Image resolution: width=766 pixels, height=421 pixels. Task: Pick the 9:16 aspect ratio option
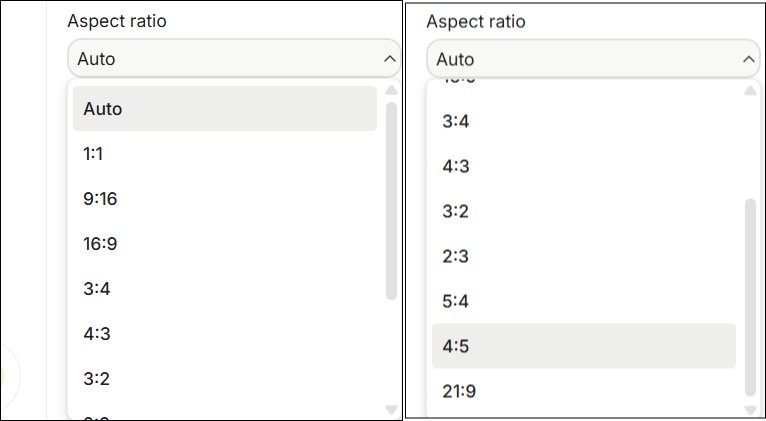(224, 199)
